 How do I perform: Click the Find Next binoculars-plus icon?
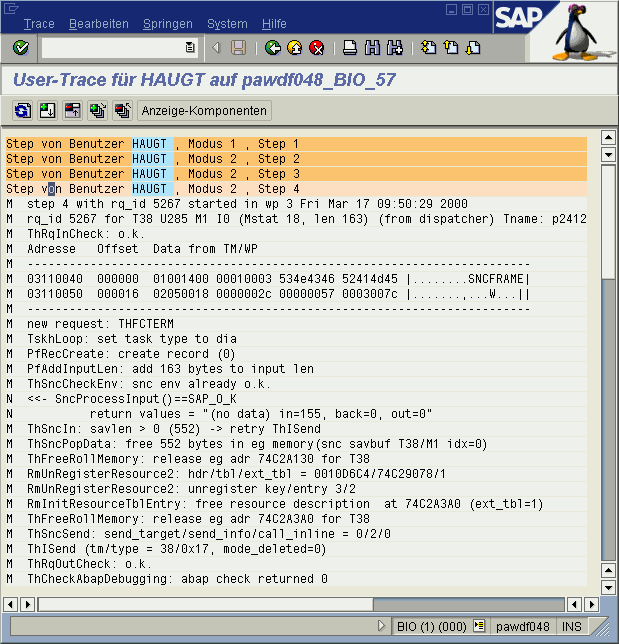tap(395, 48)
